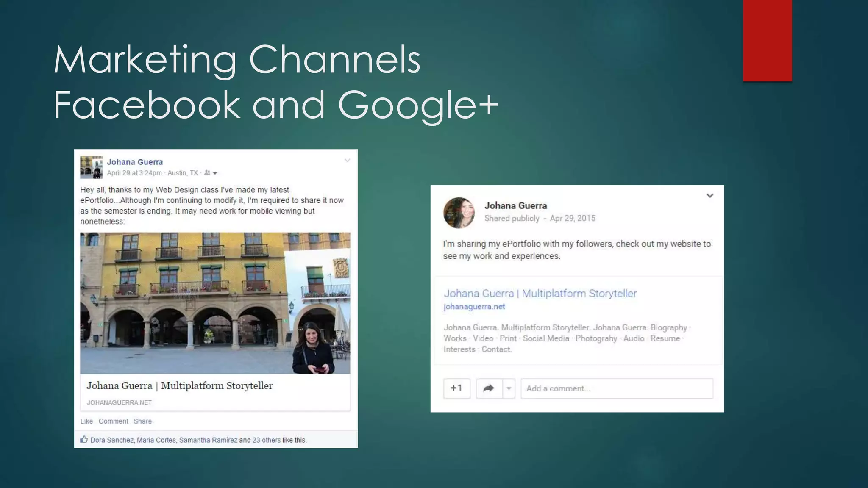Image resolution: width=868 pixels, height=488 pixels.
Task: Open the share options dropdown arrow
Action: coord(509,388)
